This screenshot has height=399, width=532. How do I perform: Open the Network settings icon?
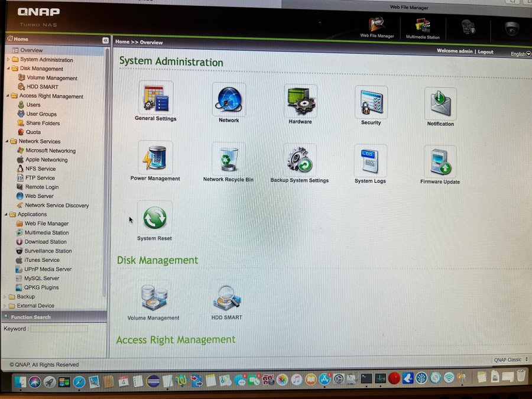click(229, 99)
